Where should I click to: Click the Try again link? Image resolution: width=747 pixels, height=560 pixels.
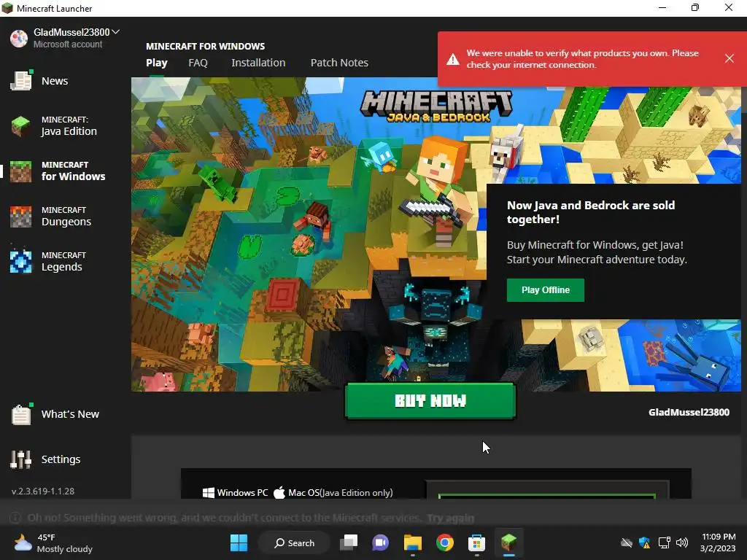(450, 518)
